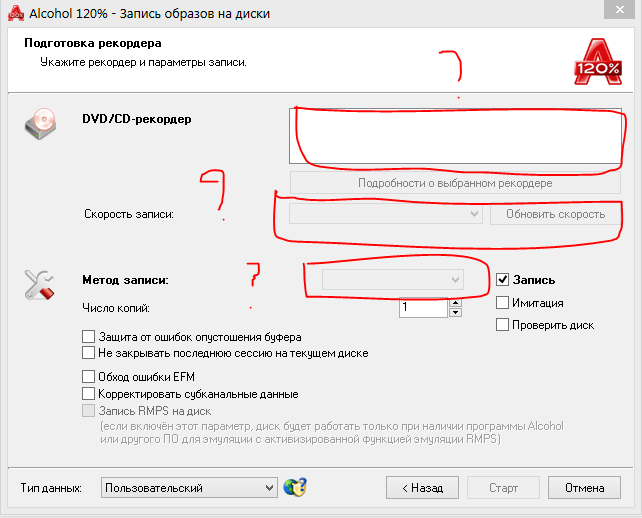Image resolution: width=642 pixels, height=518 pixels.
Task: Click the Число копий input field
Action: click(423, 308)
